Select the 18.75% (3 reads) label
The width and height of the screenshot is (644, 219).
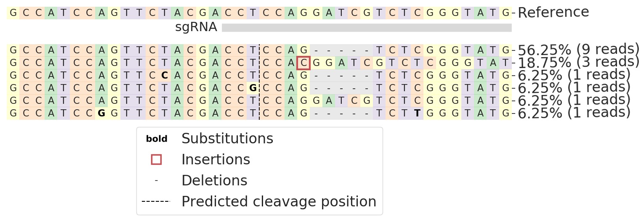pyautogui.click(x=578, y=63)
